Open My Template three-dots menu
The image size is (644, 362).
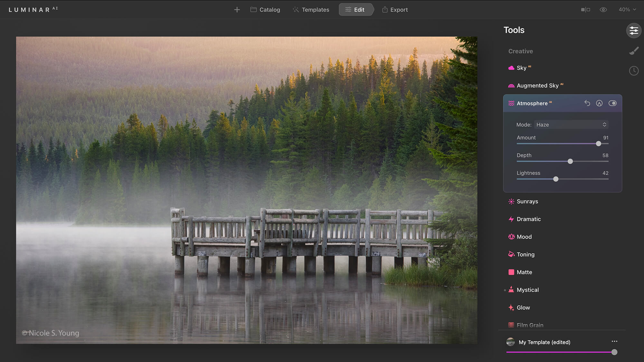coord(614,341)
